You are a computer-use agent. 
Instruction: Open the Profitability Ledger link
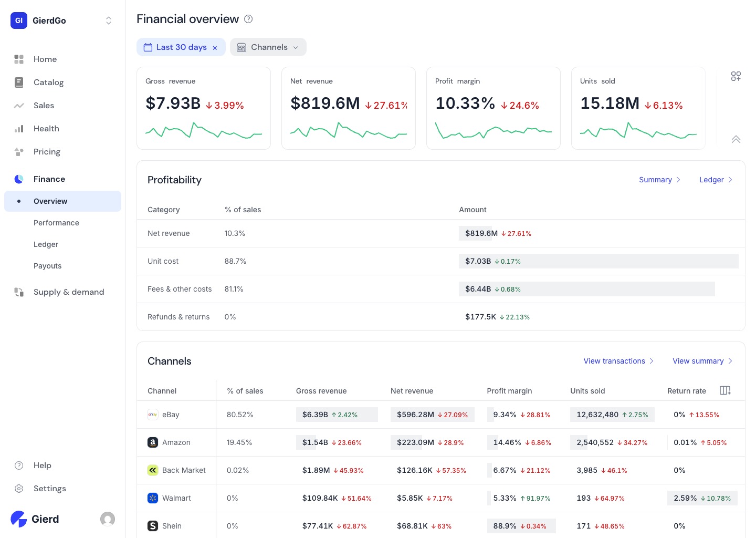[716, 180]
